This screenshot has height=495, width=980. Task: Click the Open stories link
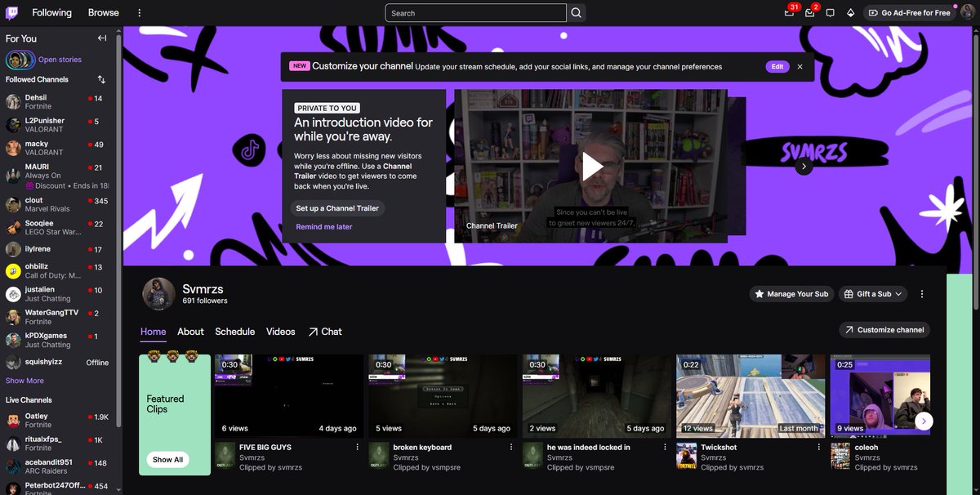(x=60, y=60)
